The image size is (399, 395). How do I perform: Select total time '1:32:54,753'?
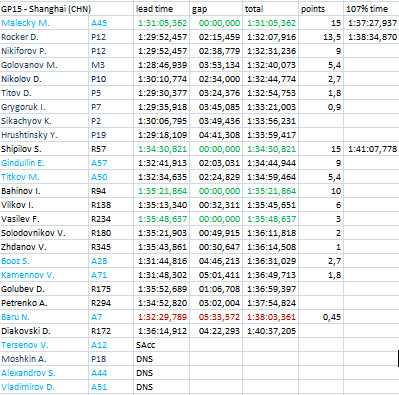(271, 93)
